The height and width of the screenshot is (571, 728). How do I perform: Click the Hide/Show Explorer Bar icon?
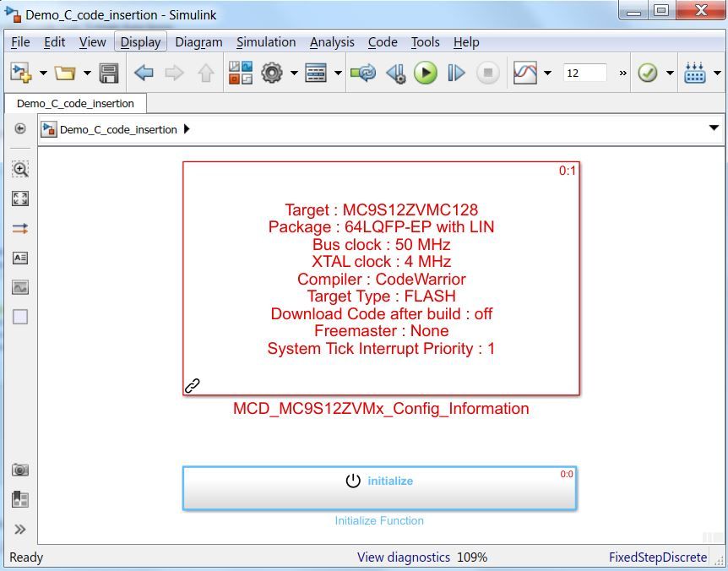click(x=20, y=128)
